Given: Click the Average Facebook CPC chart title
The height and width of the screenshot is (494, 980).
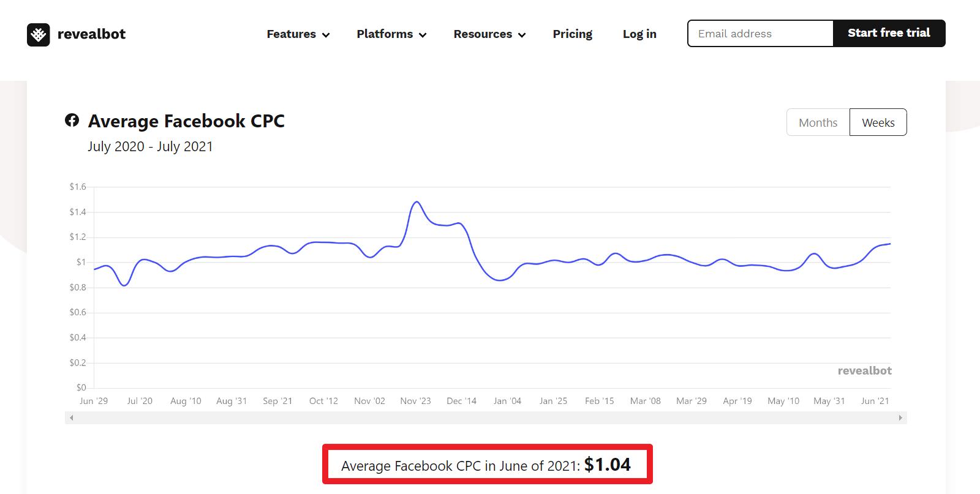Looking at the screenshot, I should (186, 121).
